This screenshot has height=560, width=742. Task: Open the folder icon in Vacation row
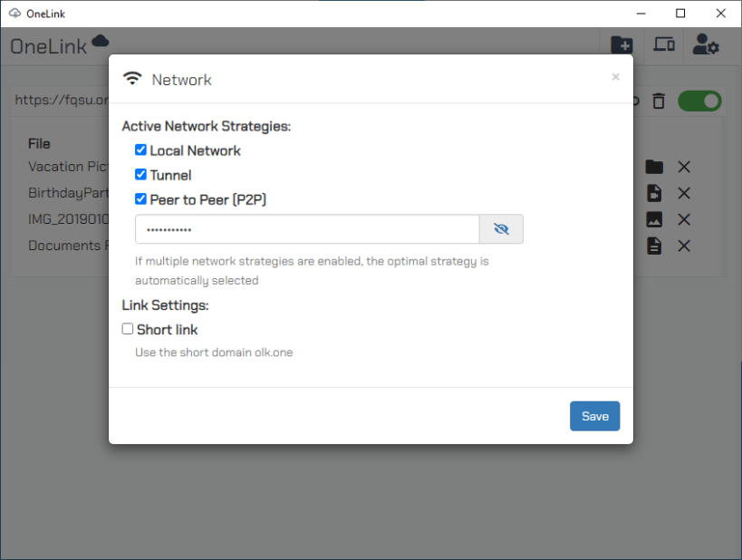tap(654, 167)
